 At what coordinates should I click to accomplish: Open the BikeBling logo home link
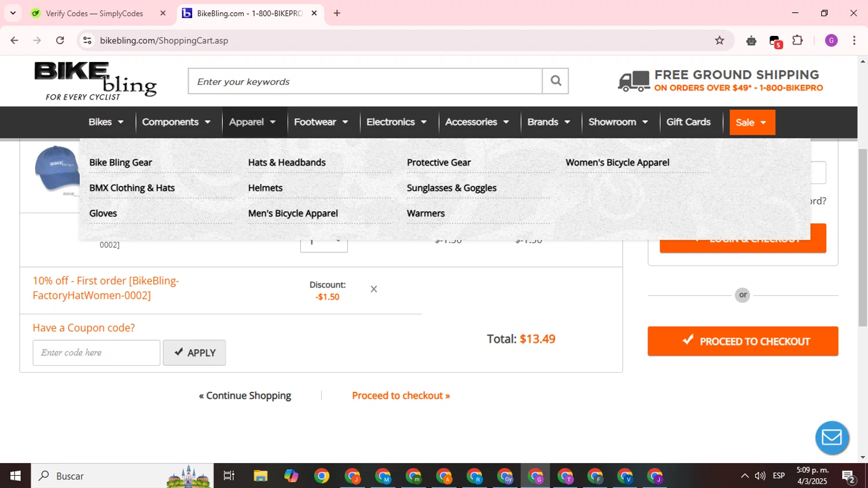pyautogui.click(x=95, y=81)
